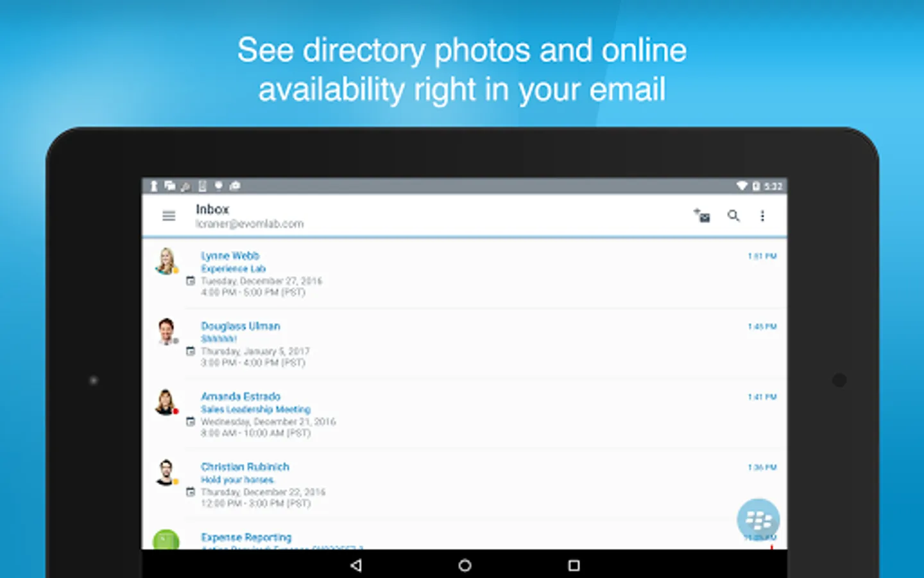Tap the Tuesday, December 27, 2016 date
Image resolution: width=924 pixels, height=578 pixels.
261,281
